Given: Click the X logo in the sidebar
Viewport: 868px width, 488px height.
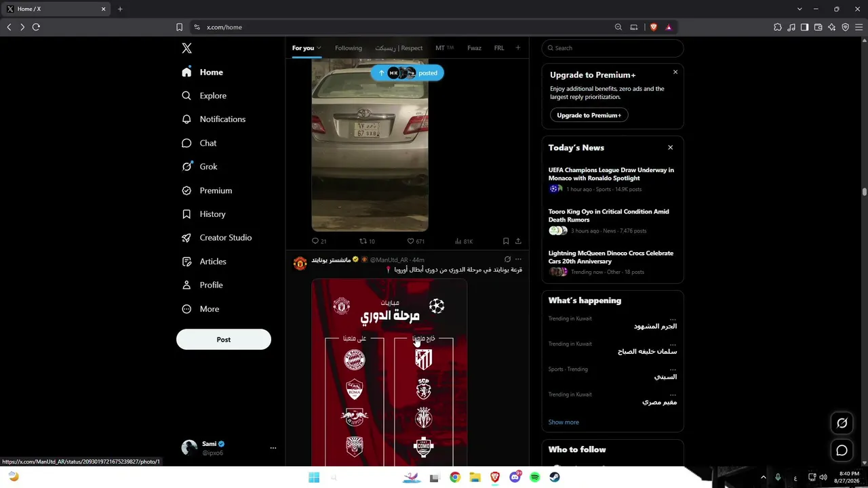Looking at the screenshot, I should click(x=187, y=48).
